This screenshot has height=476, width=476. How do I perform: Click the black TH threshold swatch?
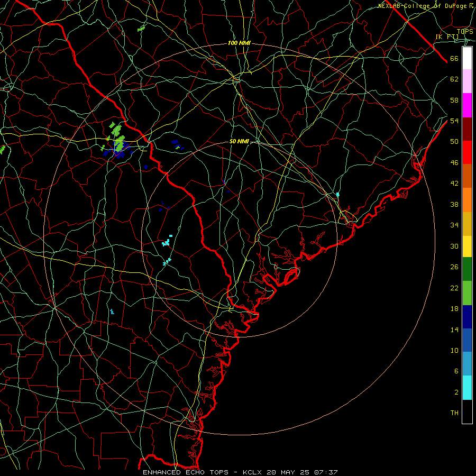pyautogui.click(x=467, y=411)
